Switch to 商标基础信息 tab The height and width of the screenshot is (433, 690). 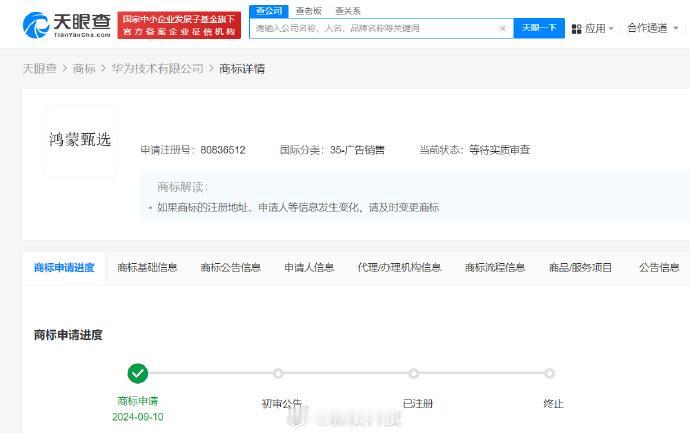147,268
